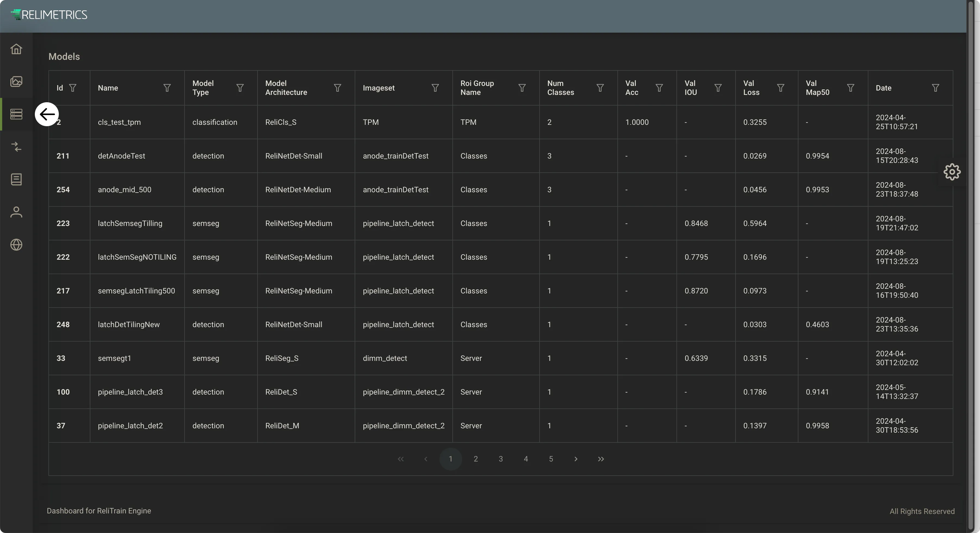Select the detAnodeTest model row
This screenshot has width=980, height=533.
(x=501, y=156)
